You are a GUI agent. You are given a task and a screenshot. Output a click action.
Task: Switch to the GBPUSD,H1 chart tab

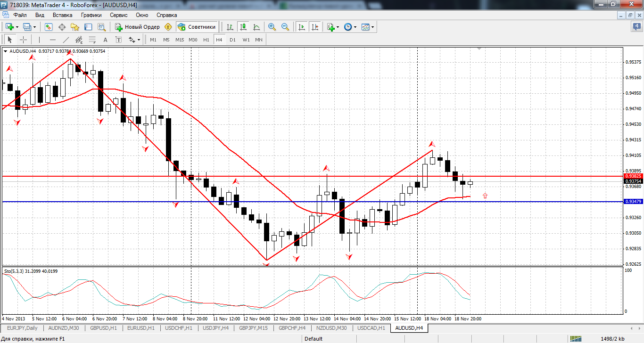point(102,328)
